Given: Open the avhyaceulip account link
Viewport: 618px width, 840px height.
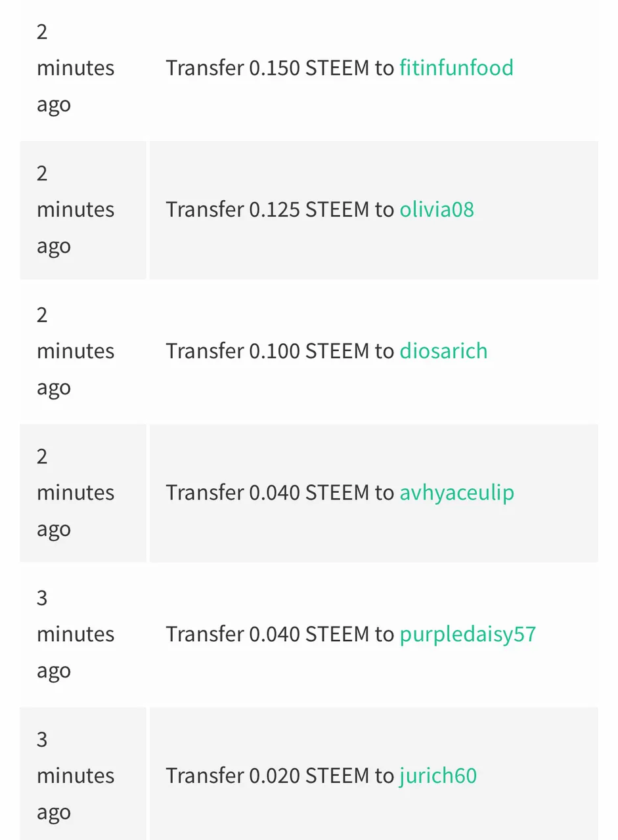Looking at the screenshot, I should point(456,493).
